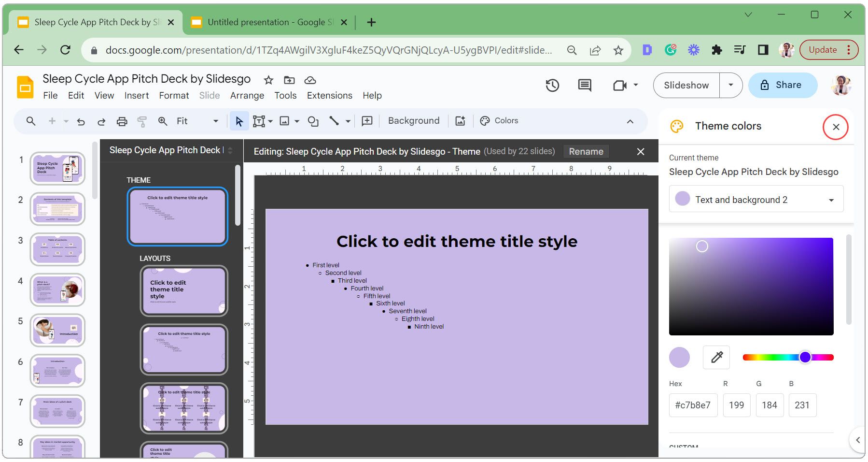Select the theme master thumbnail
The width and height of the screenshot is (868, 462).
(x=177, y=217)
